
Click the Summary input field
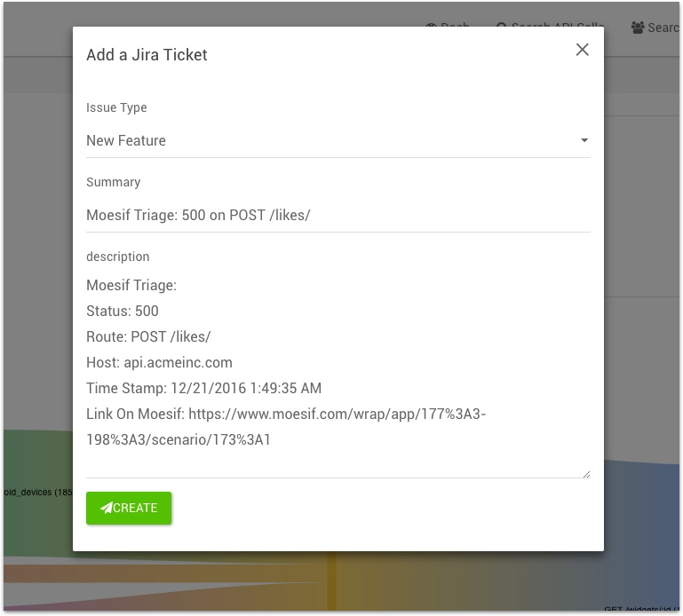[x=338, y=215]
